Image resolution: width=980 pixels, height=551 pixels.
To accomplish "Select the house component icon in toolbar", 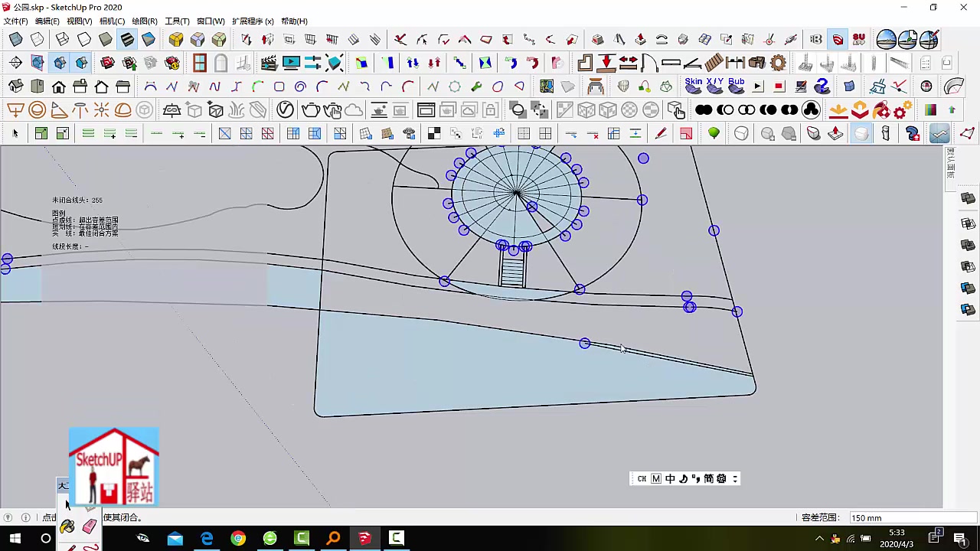I will point(58,86).
